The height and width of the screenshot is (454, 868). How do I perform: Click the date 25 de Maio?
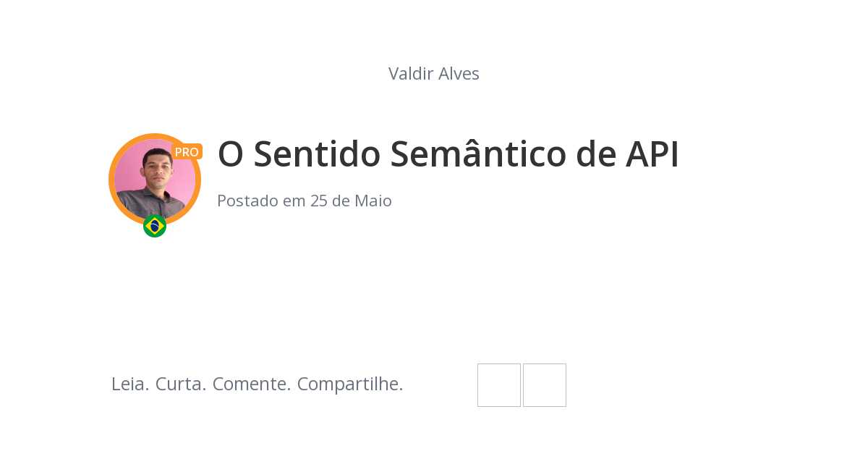(351, 201)
